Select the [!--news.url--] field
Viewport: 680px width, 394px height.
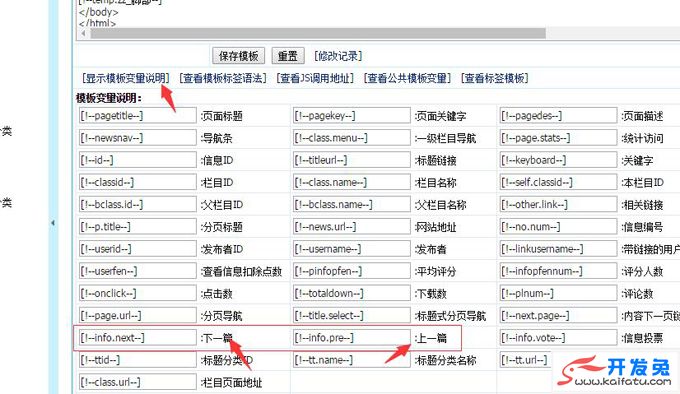click(x=352, y=226)
